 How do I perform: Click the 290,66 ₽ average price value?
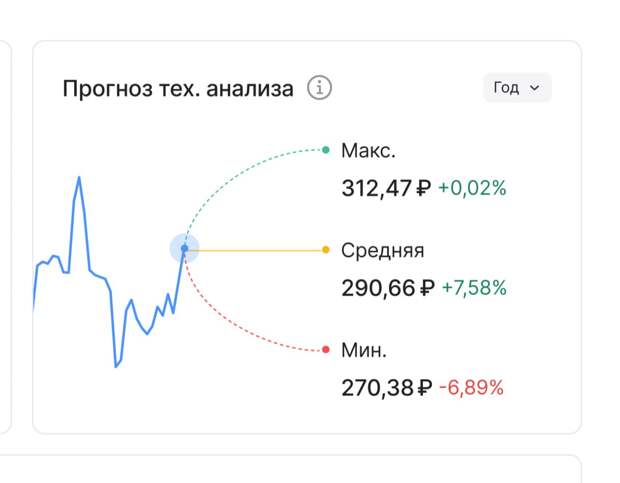(x=388, y=288)
